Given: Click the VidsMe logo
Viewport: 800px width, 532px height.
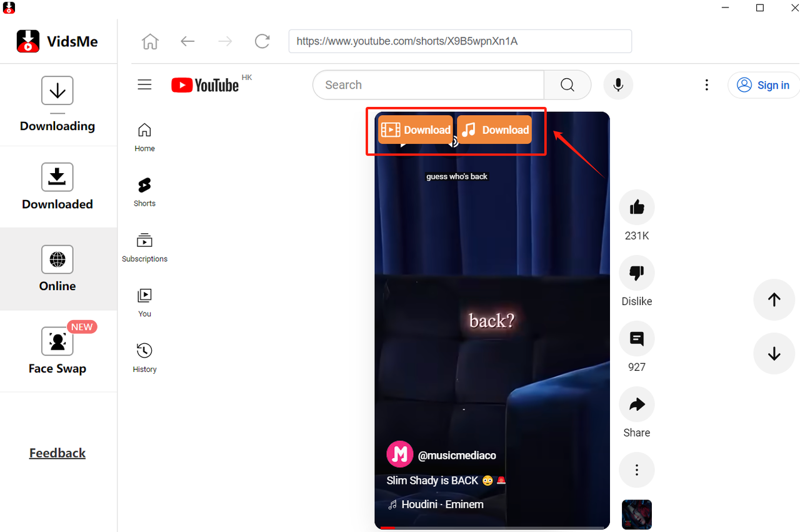Looking at the screenshot, I should pyautogui.click(x=57, y=42).
